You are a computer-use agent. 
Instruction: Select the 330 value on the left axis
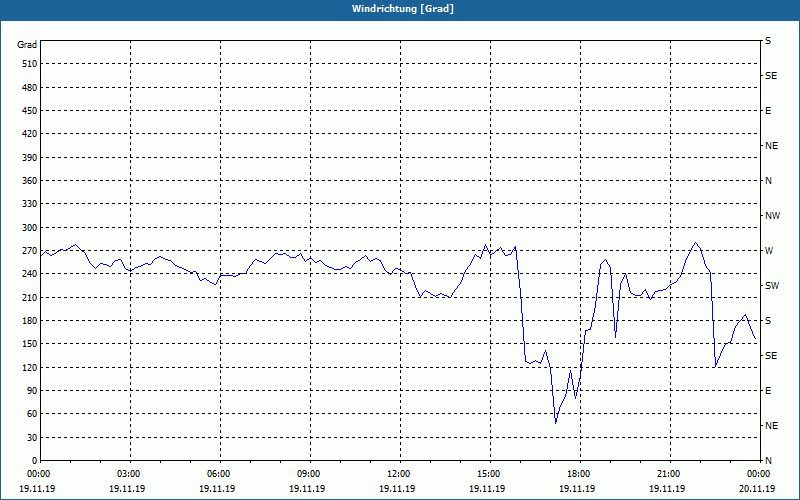pyautogui.click(x=30, y=204)
